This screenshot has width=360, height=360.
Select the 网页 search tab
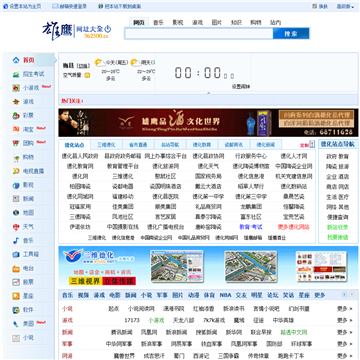139,23
